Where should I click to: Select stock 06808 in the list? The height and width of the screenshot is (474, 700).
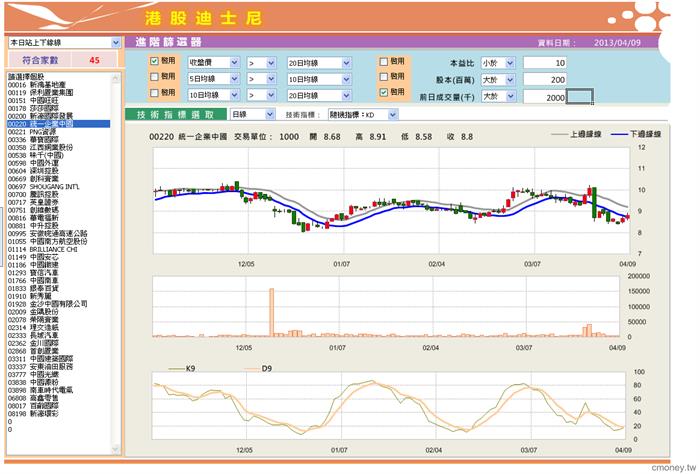point(58,398)
